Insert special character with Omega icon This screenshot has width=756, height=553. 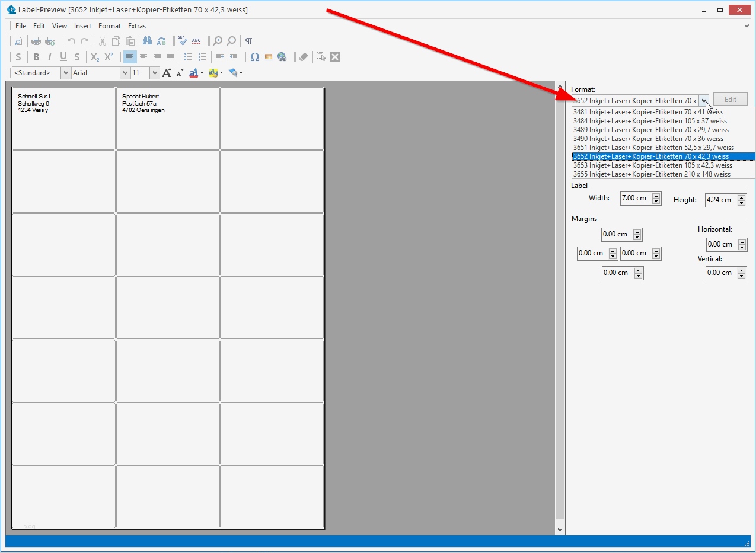(x=255, y=57)
